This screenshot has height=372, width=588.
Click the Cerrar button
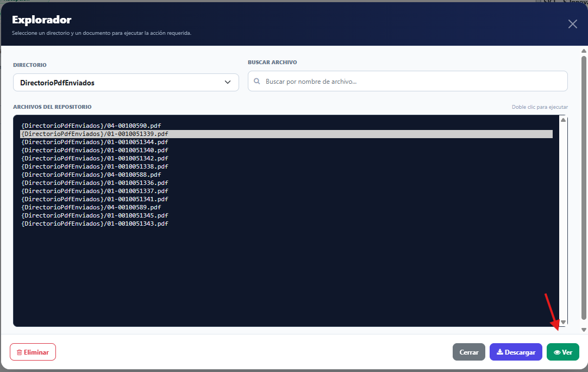(x=469, y=352)
